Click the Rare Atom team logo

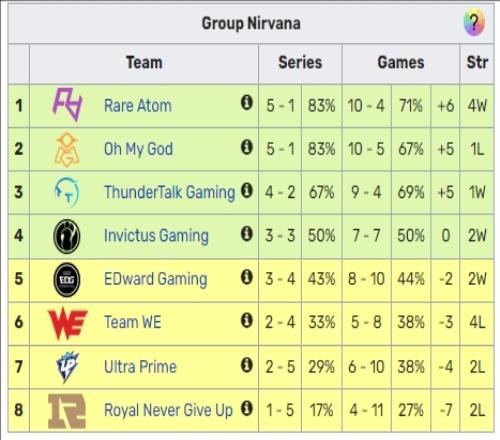click(x=67, y=105)
